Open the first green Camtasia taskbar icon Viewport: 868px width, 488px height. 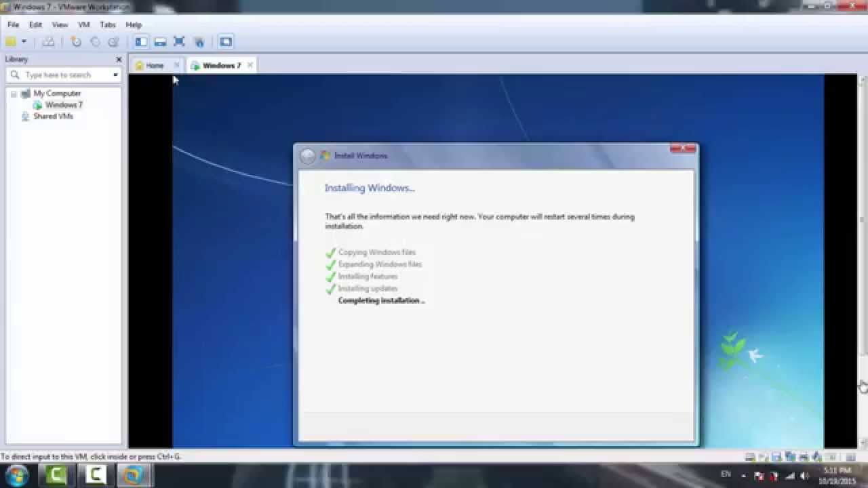pos(56,475)
